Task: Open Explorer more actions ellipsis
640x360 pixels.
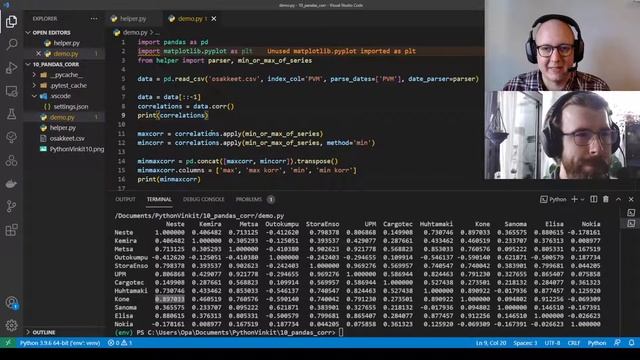Action: [x=94, y=19]
